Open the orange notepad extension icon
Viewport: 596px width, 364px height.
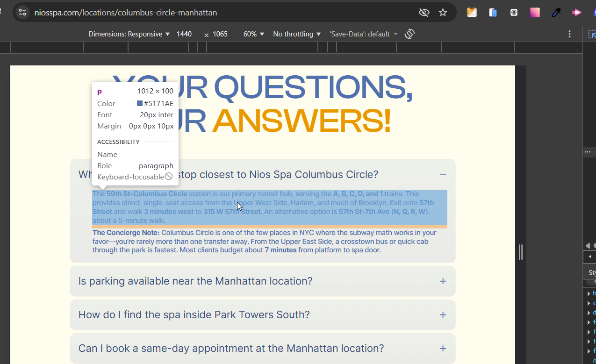(x=472, y=13)
